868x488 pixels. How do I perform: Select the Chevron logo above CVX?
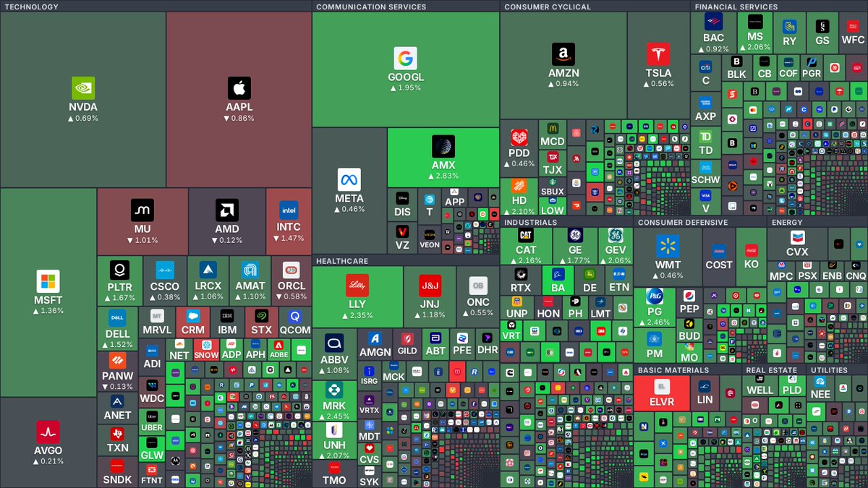(x=797, y=236)
